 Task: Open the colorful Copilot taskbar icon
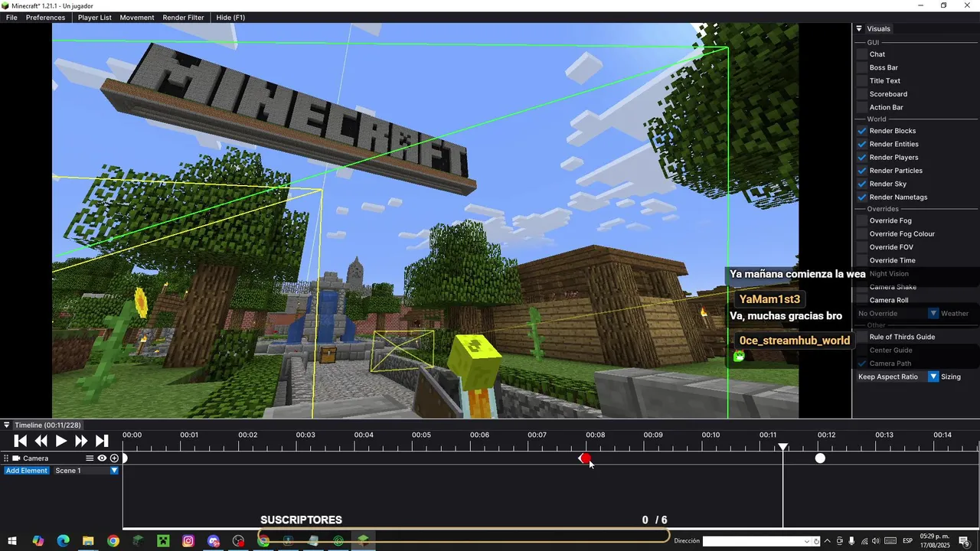pyautogui.click(x=38, y=541)
